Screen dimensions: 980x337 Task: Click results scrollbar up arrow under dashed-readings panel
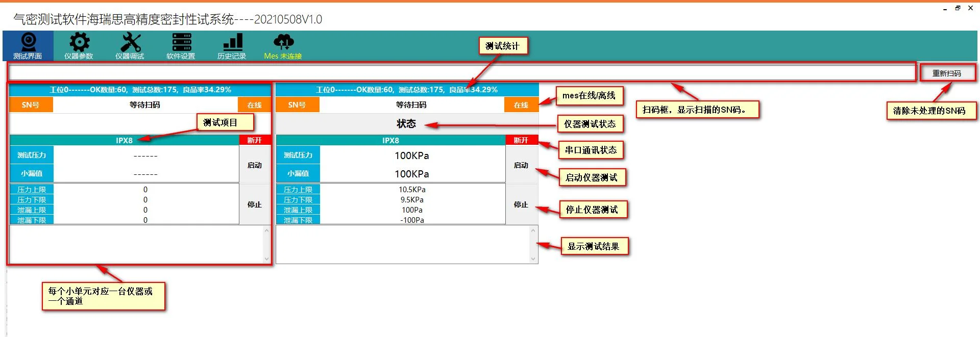(266, 230)
